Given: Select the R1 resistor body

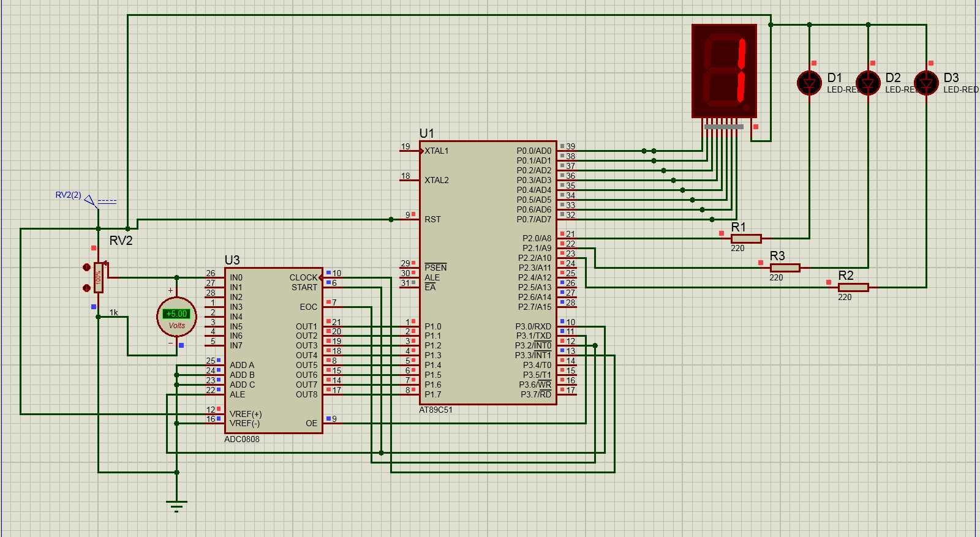Looking at the screenshot, I should pyautogui.click(x=746, y=239).
